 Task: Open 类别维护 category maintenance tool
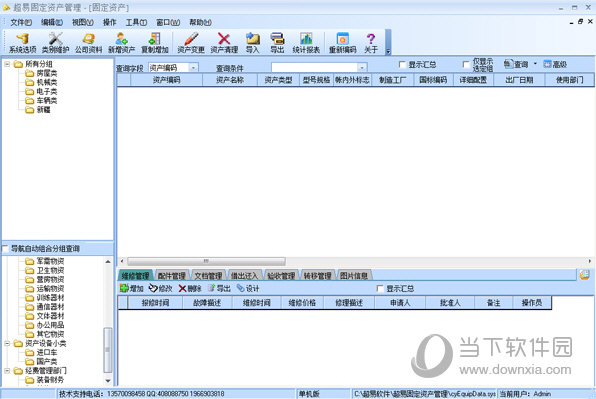point(55,43)
